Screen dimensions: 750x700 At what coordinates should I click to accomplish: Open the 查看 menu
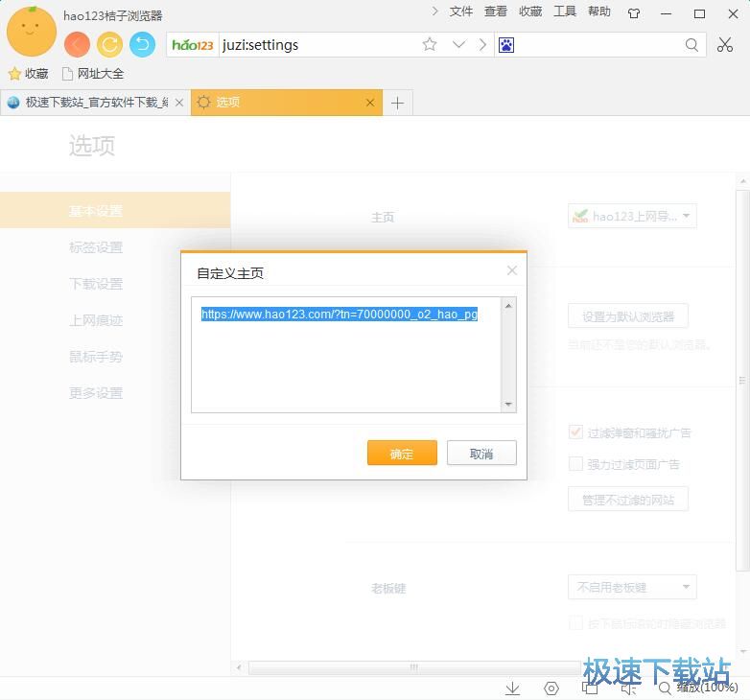496,12
